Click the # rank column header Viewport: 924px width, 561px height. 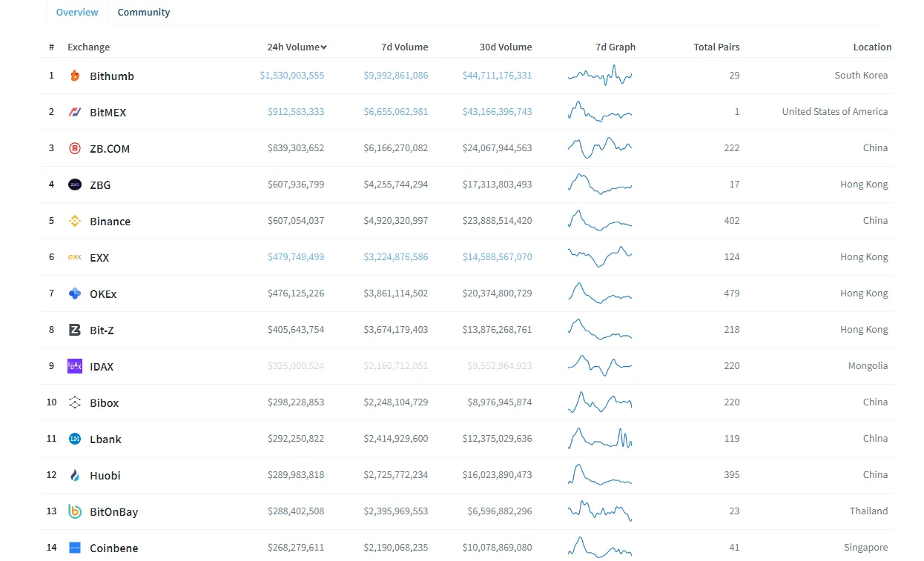click(x=51, y=47)
